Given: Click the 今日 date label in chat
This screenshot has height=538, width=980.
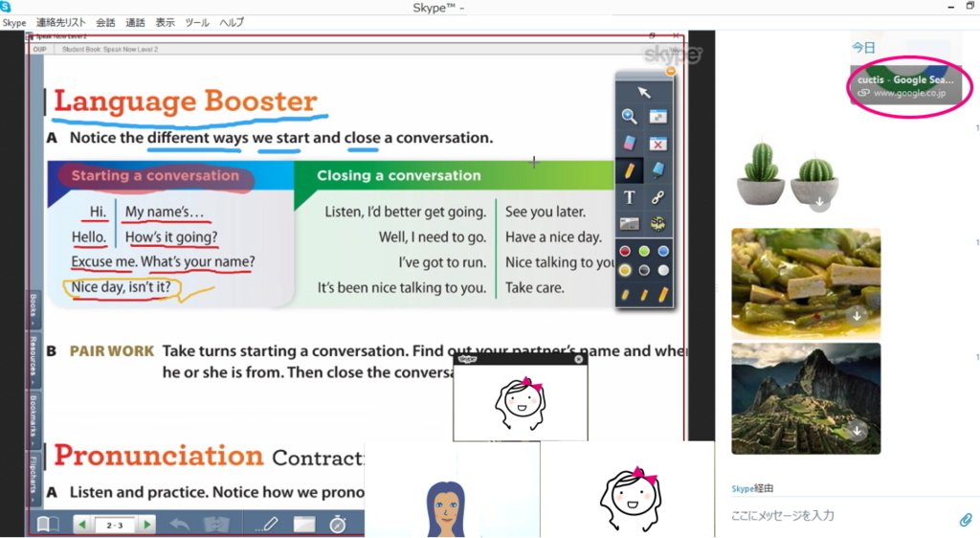Looking at the screenshot, I should click(x=863, y=48).
